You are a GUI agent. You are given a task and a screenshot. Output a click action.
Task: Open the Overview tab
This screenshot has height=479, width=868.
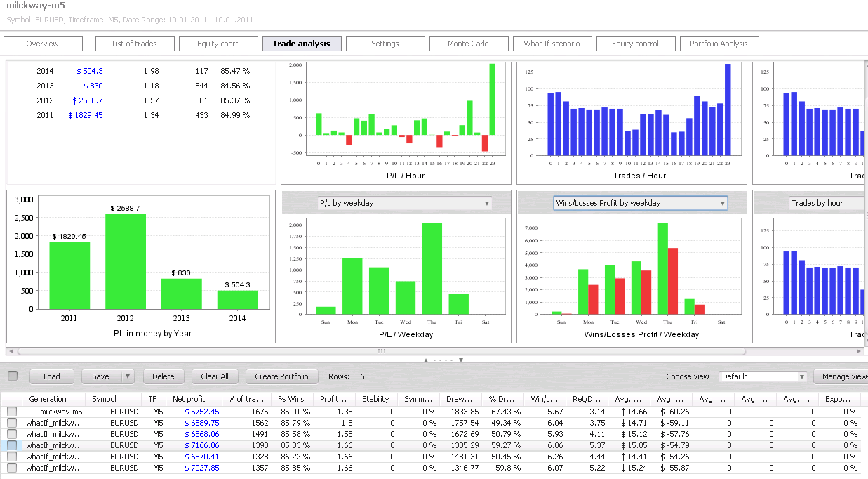click(43, 44)
